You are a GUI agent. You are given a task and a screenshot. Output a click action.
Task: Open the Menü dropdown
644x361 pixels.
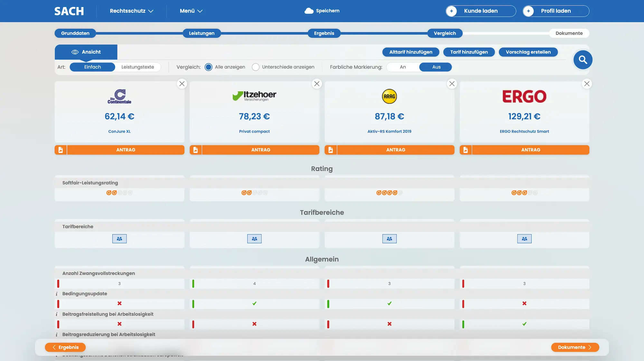point(191,11)
